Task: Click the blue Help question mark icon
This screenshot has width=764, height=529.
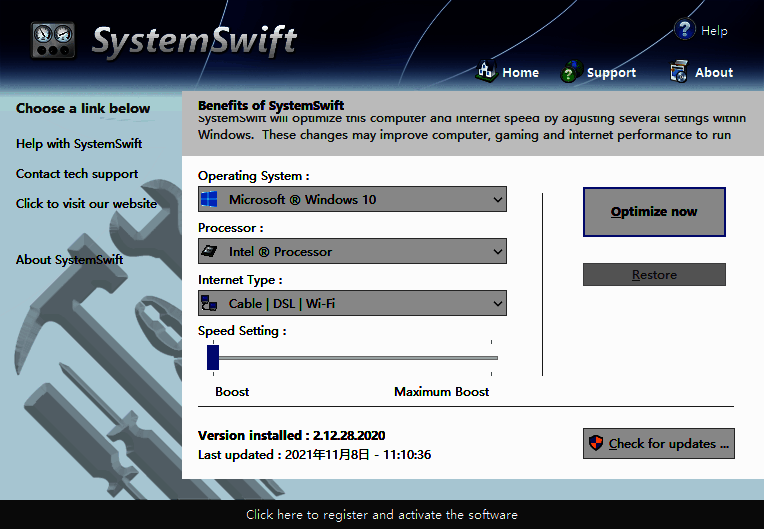Action: 685,29
